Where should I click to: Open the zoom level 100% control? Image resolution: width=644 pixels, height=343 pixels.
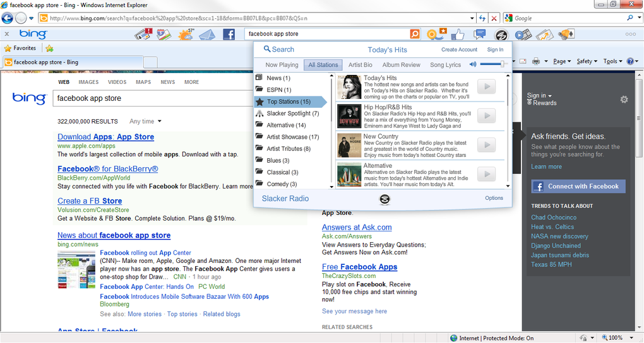(x=617, y=338)
